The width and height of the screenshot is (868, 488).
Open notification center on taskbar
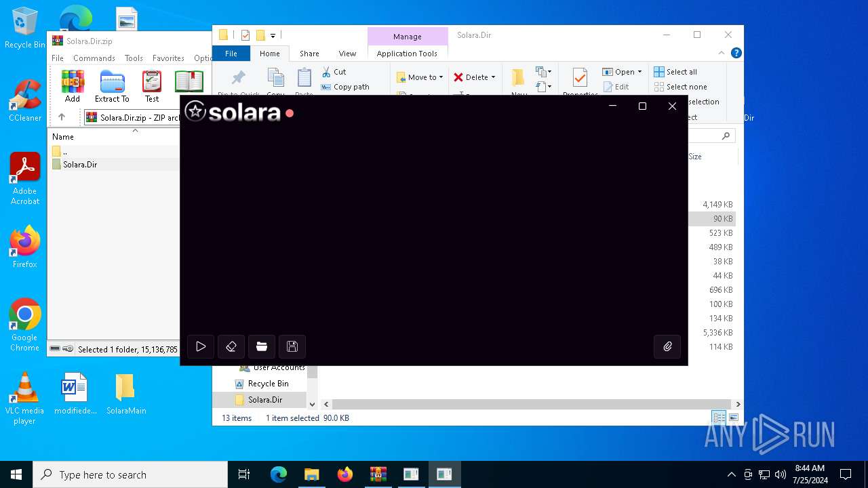846,474
